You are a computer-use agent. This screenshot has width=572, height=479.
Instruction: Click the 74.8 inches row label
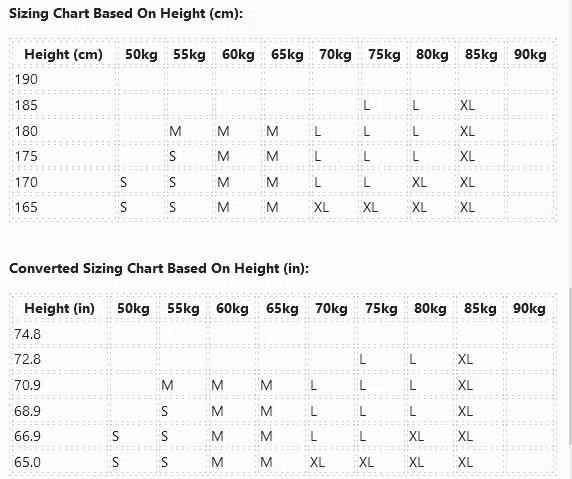(x=27, y=334)
